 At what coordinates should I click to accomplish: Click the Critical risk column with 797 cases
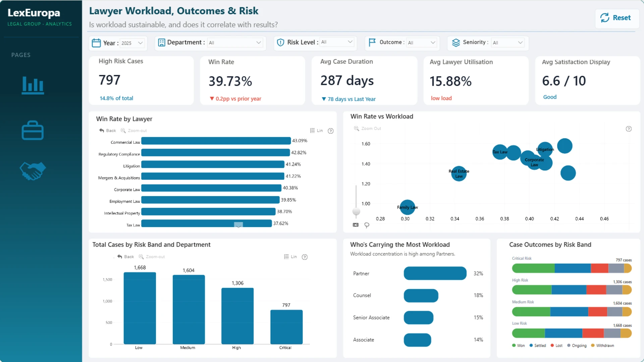click(286, 327)
